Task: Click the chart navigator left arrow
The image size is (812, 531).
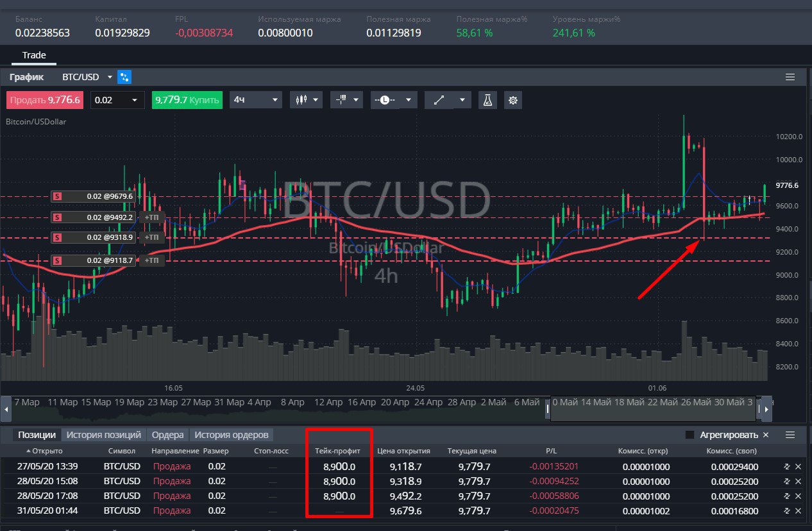Action: [x=6, y=409]
